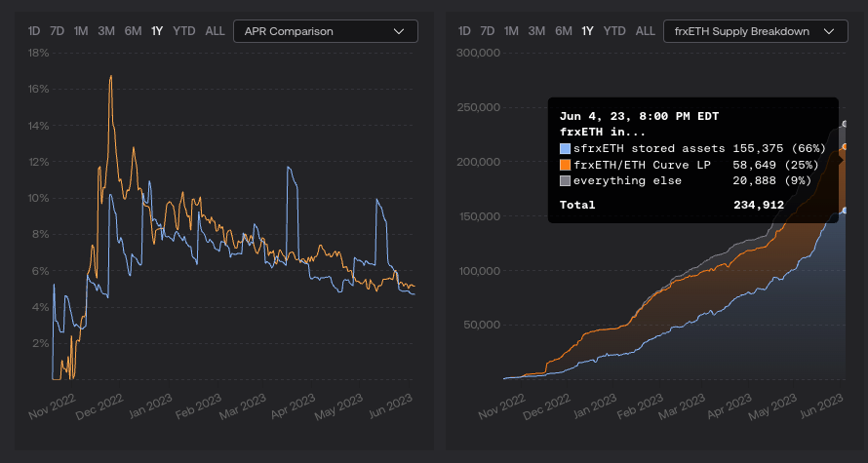This screenshot has height=463, width=868.
Task: Select YTD on the APR Comparison chart
Action: (x=184, y=31)
